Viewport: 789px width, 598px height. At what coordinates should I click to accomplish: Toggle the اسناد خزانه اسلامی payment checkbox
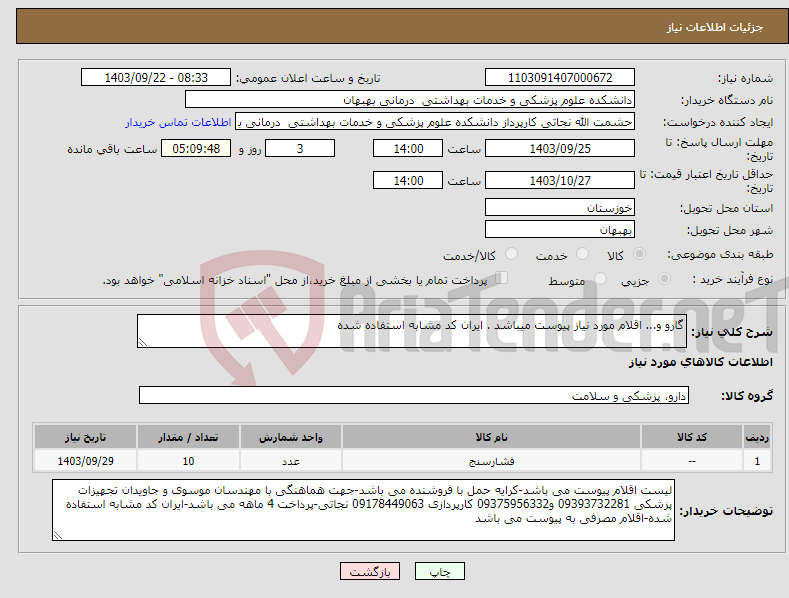coord(501,278)
